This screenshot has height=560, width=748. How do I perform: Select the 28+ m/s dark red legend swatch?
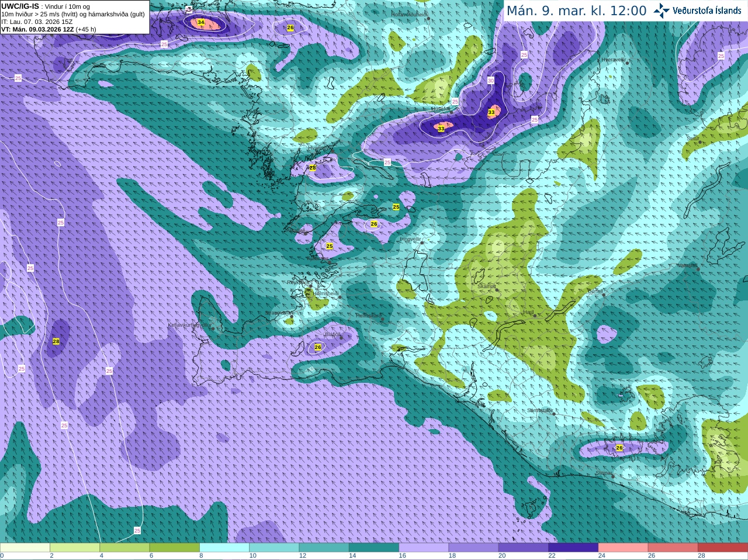click(x=723, y=548)
